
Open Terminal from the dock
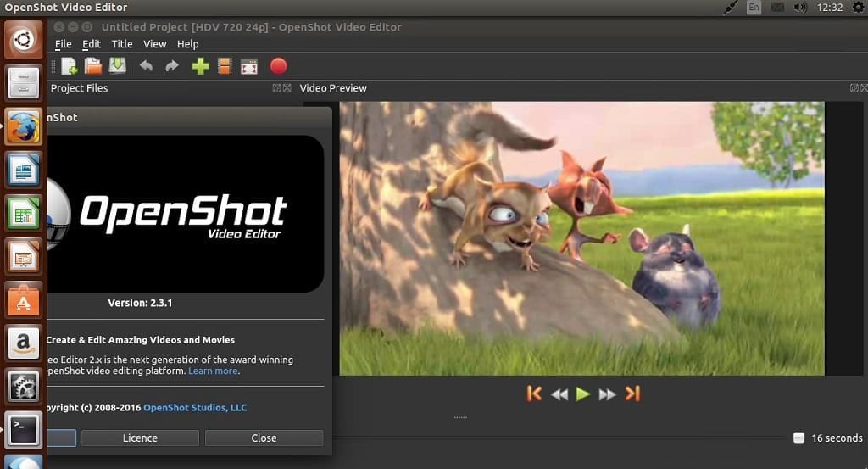[x=23, y=430]
